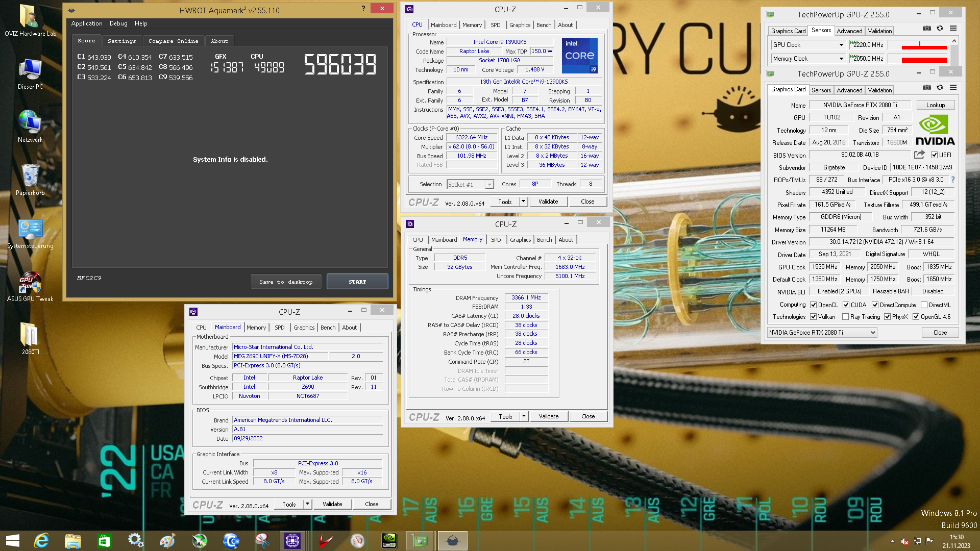Click Save to desktop button
This screenshot has height=551, width=980.
(x=286, y=282)
